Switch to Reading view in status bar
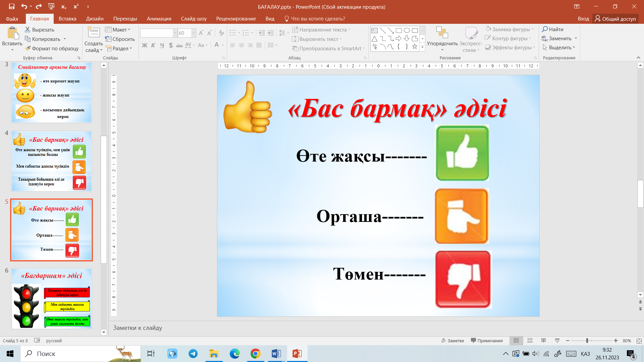The height and width of the screenshot is (362, 644). coord(543,341)
